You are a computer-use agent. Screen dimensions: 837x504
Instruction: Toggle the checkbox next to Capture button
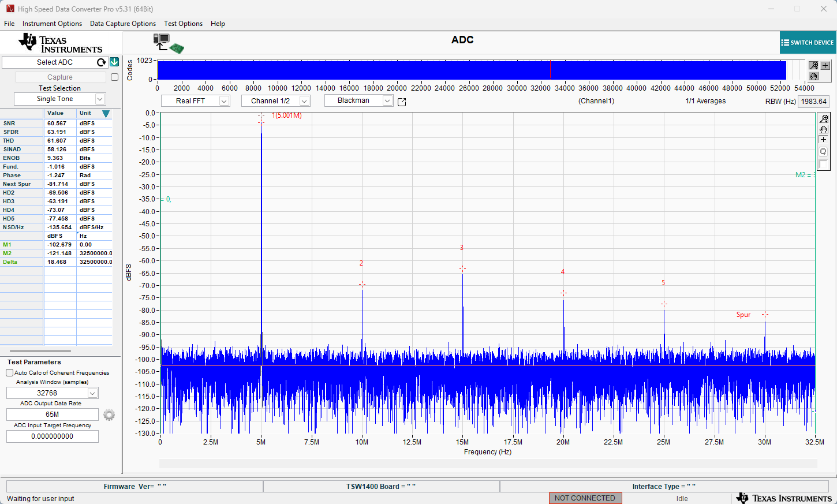114,77
